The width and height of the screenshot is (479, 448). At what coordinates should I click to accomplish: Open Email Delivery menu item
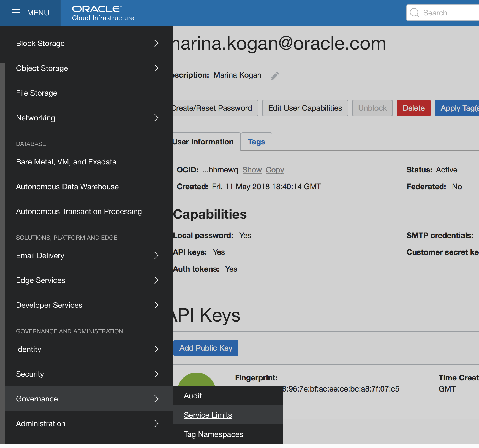tap(89, 255)
